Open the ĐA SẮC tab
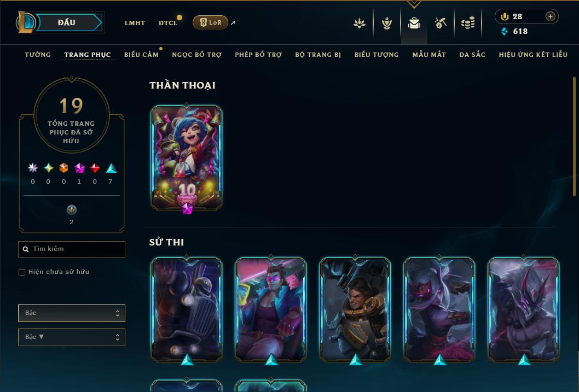 (x=472, y=55)
